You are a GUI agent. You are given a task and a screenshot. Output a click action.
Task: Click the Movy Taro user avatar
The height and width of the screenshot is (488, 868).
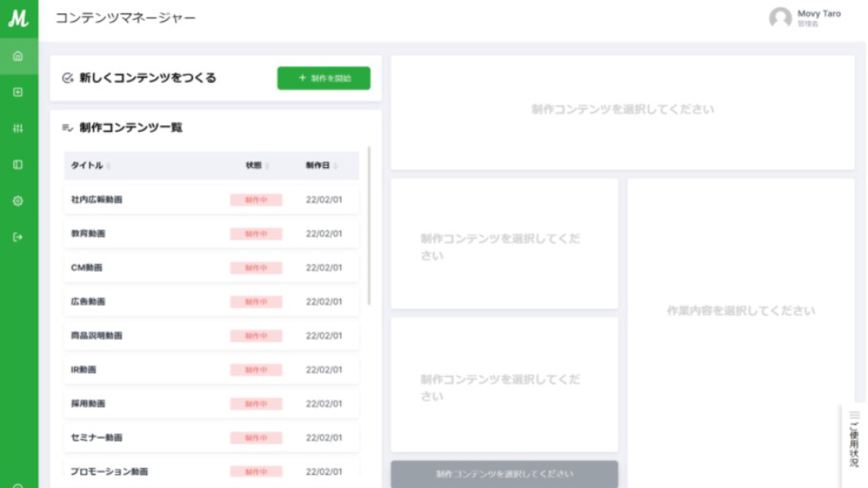coord(779,18)
